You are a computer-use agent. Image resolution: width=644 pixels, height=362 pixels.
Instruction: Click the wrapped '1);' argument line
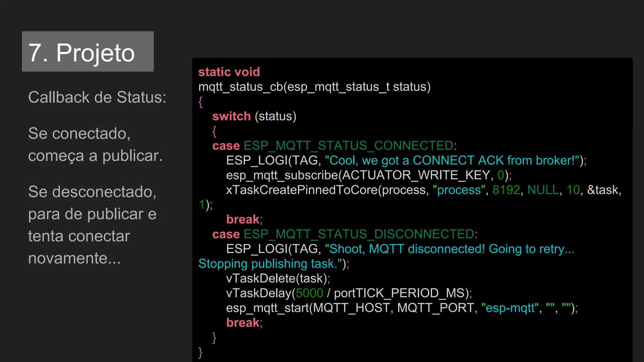point(205,205)
